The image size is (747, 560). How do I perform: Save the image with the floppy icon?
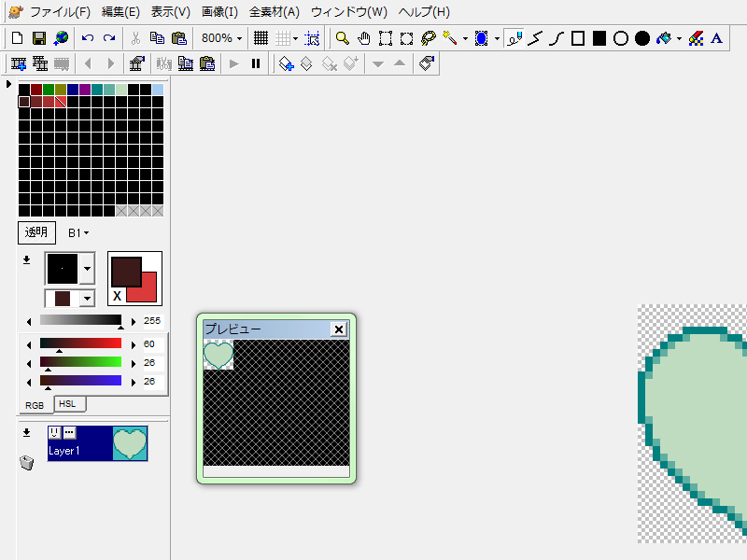pyautogui.click(x=39, y=38)
